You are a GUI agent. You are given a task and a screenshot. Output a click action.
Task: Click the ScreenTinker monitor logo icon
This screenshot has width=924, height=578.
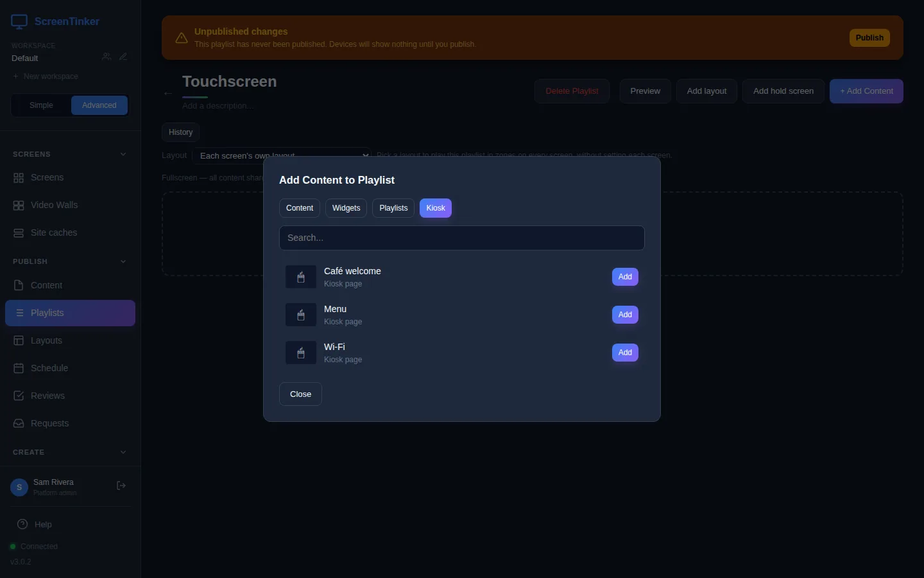(x=19, y=22)
